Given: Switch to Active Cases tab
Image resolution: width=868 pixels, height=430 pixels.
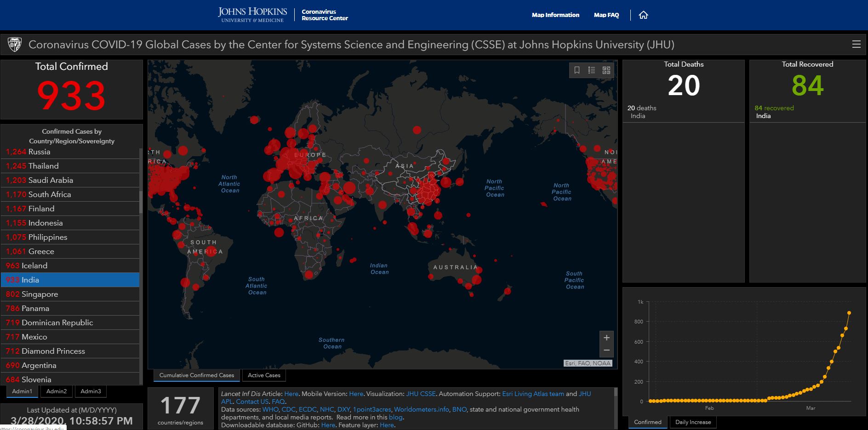Looking at the screenshot, I should [264, 375].
